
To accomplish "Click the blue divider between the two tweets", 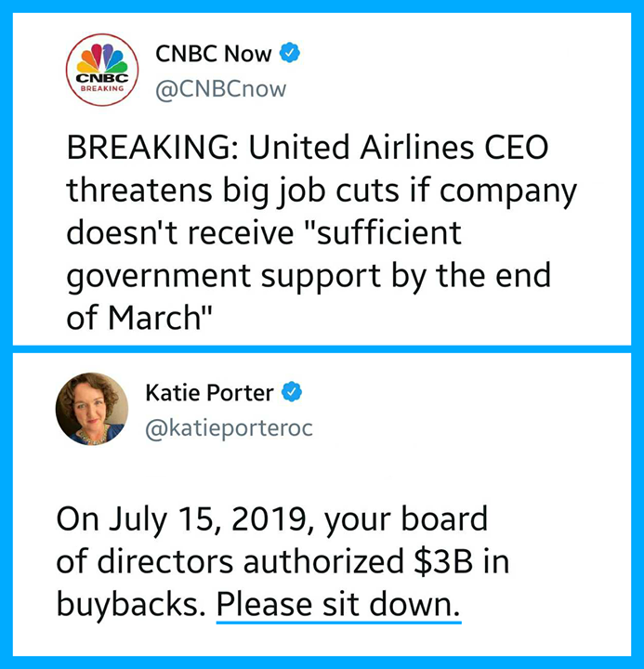I will (322, 346).
